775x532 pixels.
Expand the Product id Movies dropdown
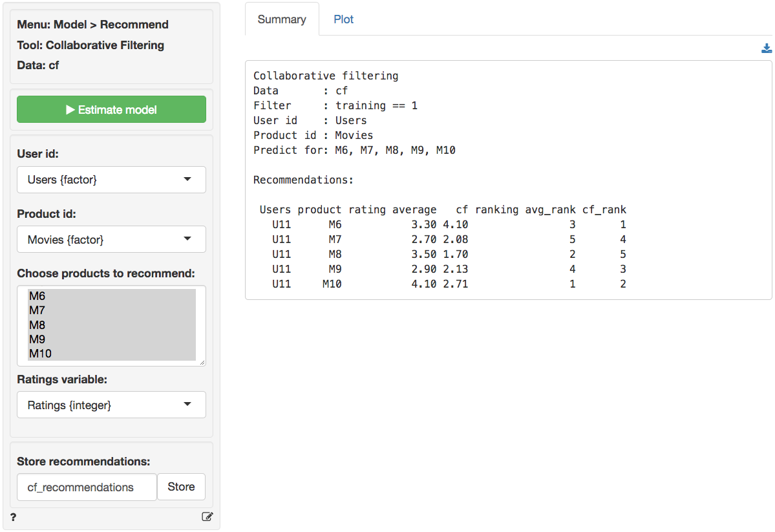pos(111,239)
